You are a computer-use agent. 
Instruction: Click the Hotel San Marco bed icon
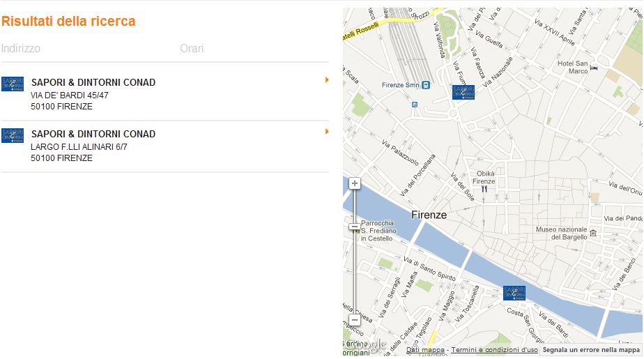click(x=594, y=68)
